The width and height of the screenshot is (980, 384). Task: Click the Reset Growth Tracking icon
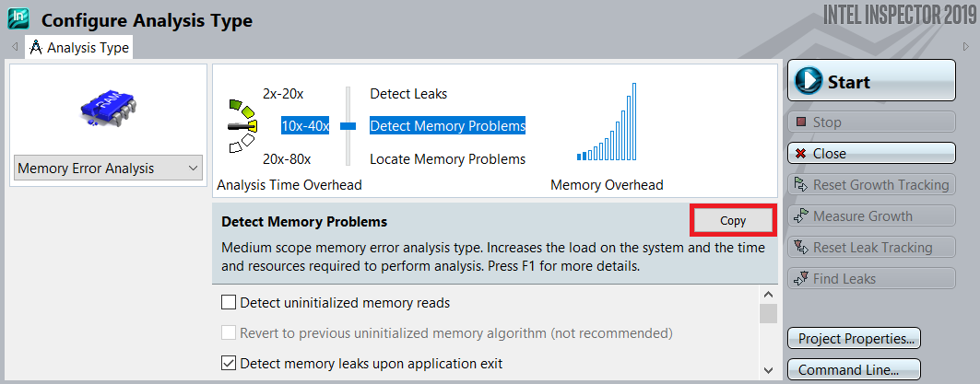pos(800,185)
